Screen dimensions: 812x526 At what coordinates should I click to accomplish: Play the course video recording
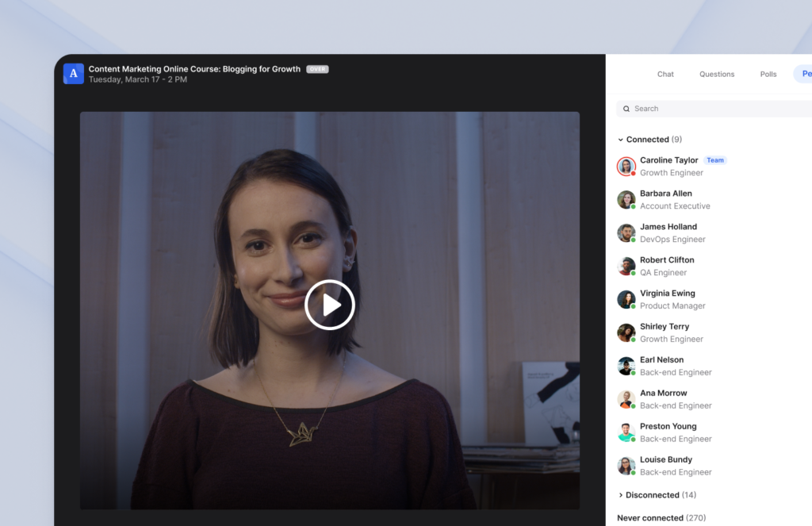[x=330, y=304]
